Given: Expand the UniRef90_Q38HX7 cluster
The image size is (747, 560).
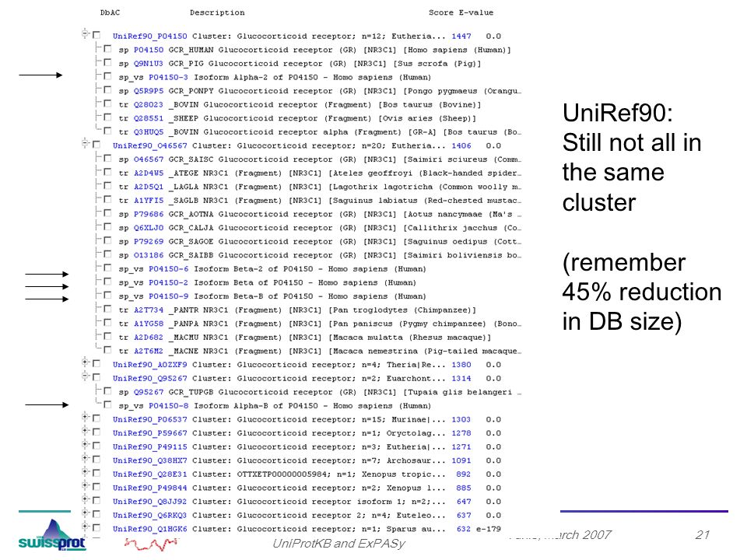Looking at the screenshot, I should (86, 458).
